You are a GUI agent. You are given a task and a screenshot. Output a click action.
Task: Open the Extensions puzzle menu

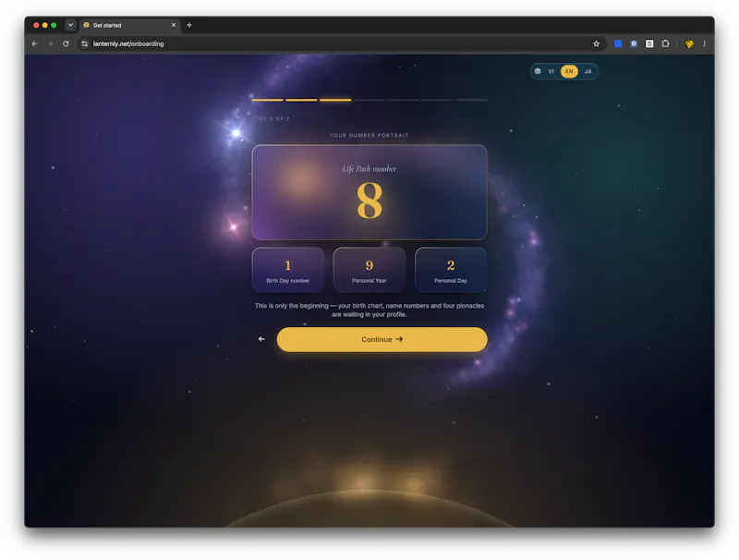(665, 43)
